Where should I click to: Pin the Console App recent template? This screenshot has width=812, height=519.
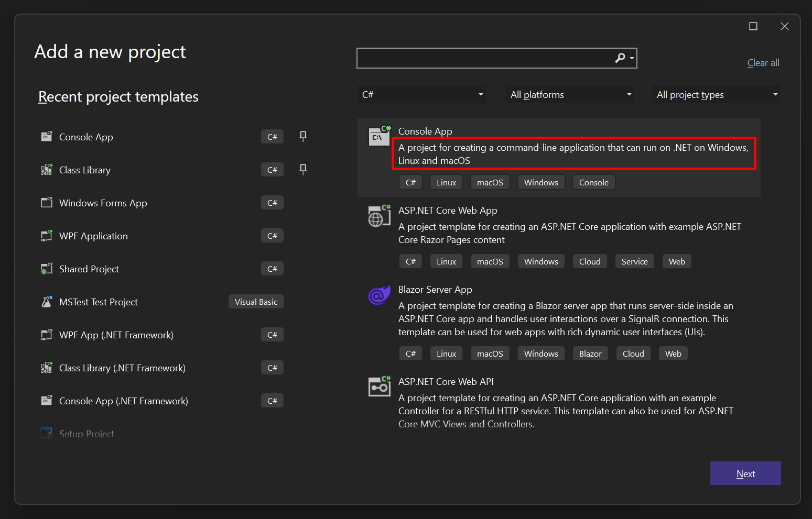click(x=303, y=136)
